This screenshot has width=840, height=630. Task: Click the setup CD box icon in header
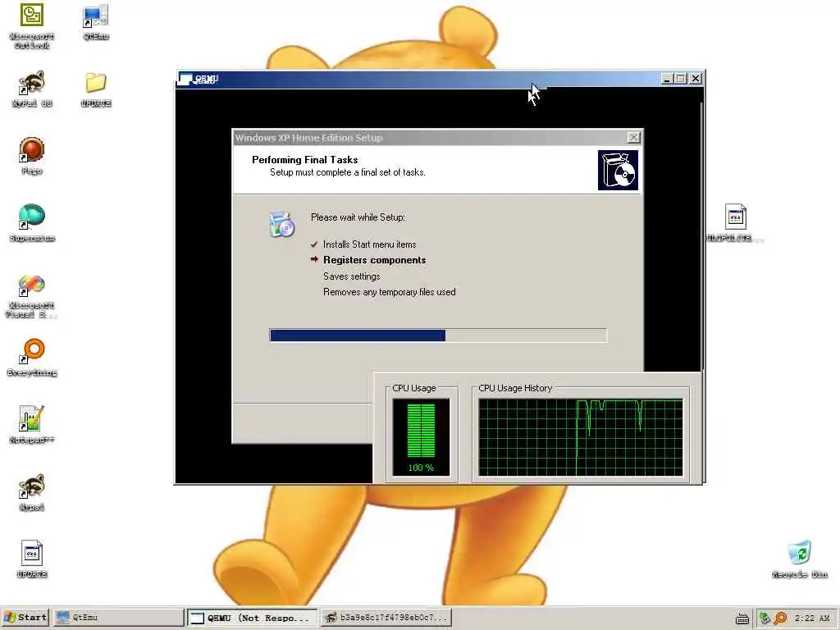click(x=618, y=170)
